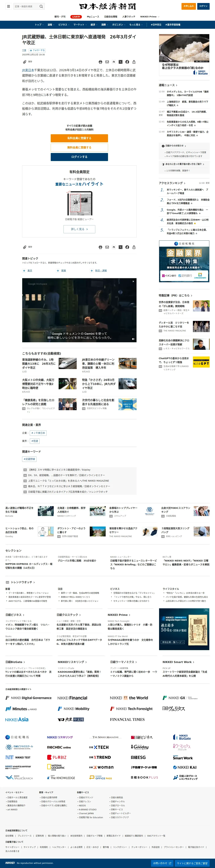215x868 pixels.
Task: Open the 金融業界 求人特集 banner
Action: [x=184, y=261]
